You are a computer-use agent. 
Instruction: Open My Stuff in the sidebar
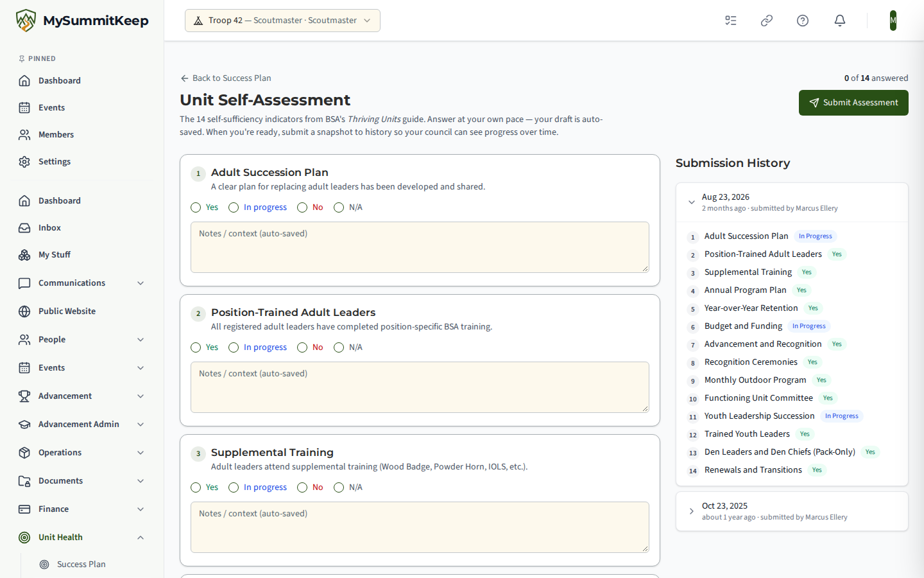(x=82, y=254)
